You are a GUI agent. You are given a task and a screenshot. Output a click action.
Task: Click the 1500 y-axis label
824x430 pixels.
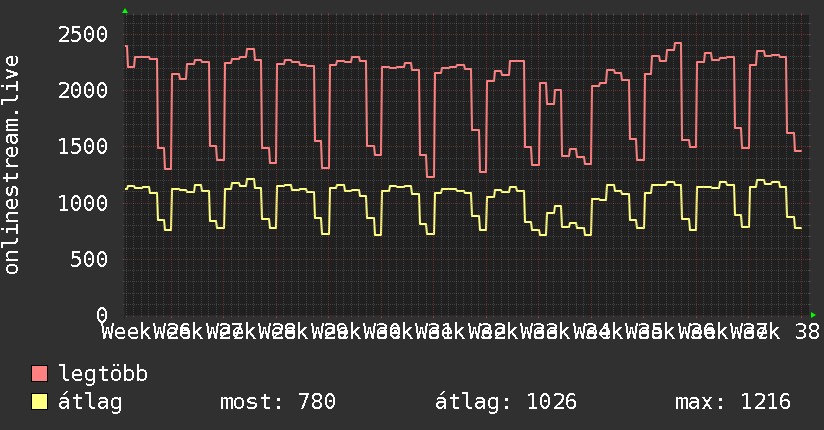pyautogui.click(x=83, y=147)
